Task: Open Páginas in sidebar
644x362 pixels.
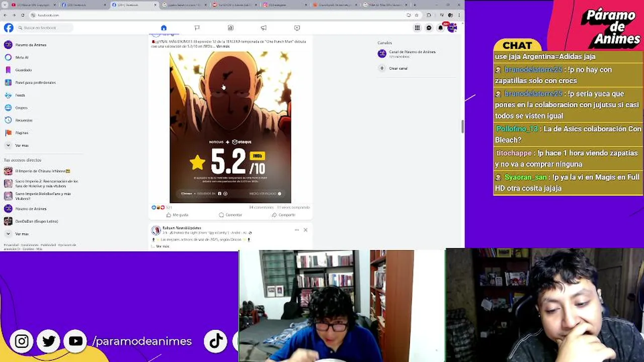Action: [x=17, y=133]
